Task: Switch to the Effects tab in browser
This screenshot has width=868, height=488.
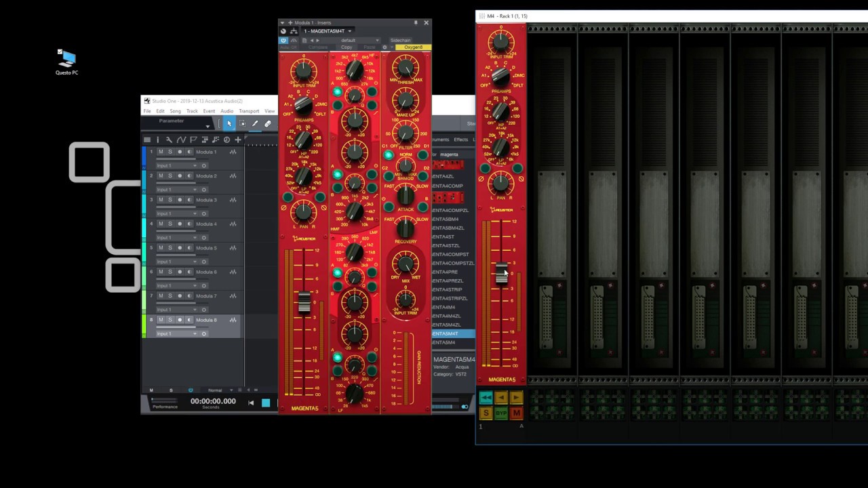Action: pyautogui.click(x=461, y=140)
